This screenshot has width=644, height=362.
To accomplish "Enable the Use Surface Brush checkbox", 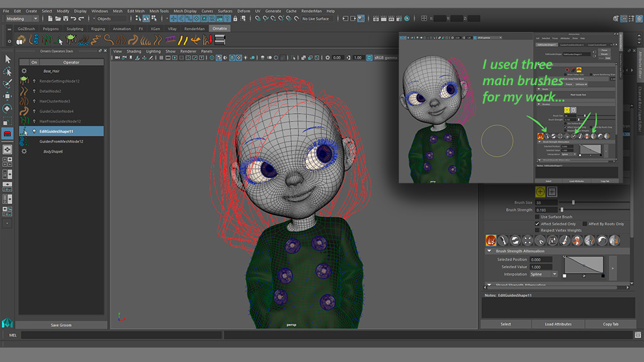I will (537, 217).
